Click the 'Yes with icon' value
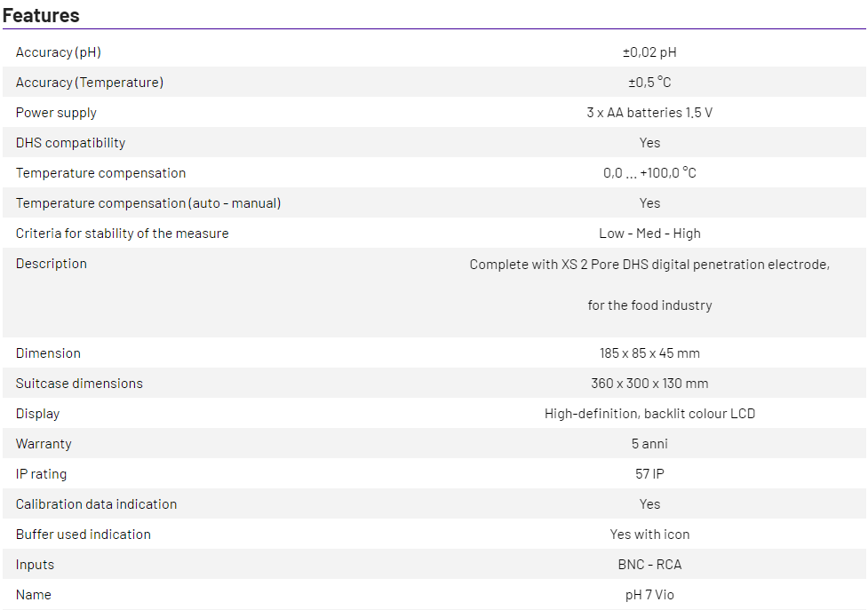The width and height of the screenshot is (868, 610). pos(649,535)
